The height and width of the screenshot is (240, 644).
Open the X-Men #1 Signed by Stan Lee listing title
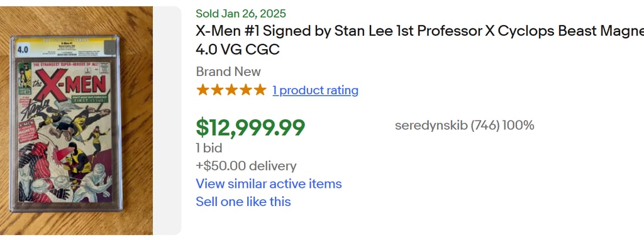(419, 40)
